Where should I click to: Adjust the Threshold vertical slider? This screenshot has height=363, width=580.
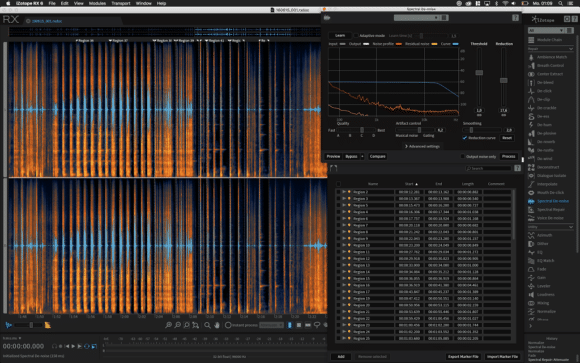click(x=479, y=73)
